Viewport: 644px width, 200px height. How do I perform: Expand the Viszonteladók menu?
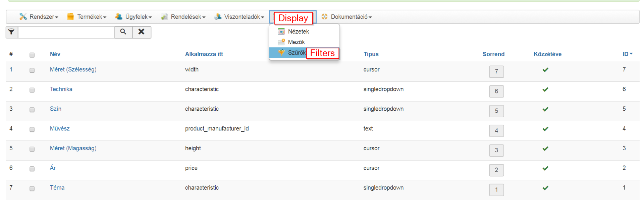pyautogui.click(x=239, y=17)
